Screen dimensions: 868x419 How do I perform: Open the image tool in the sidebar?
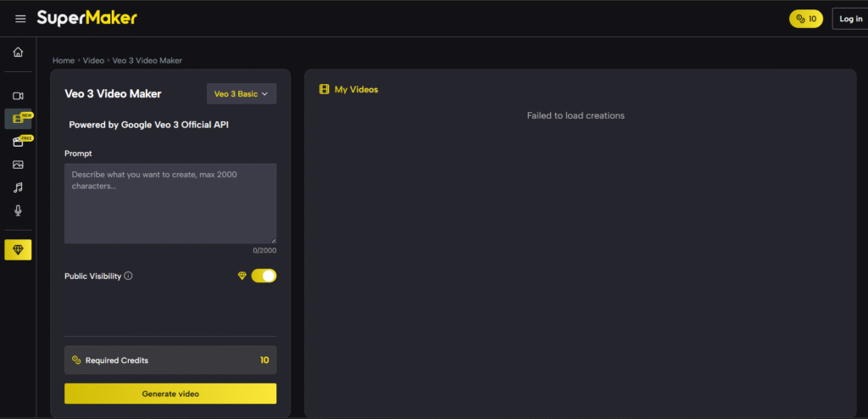pos(18,165)
